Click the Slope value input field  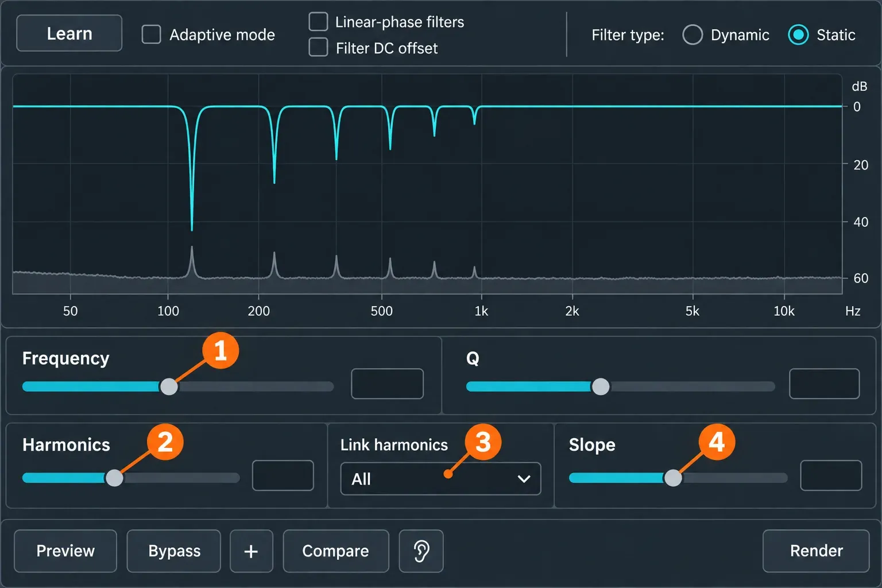831,475
